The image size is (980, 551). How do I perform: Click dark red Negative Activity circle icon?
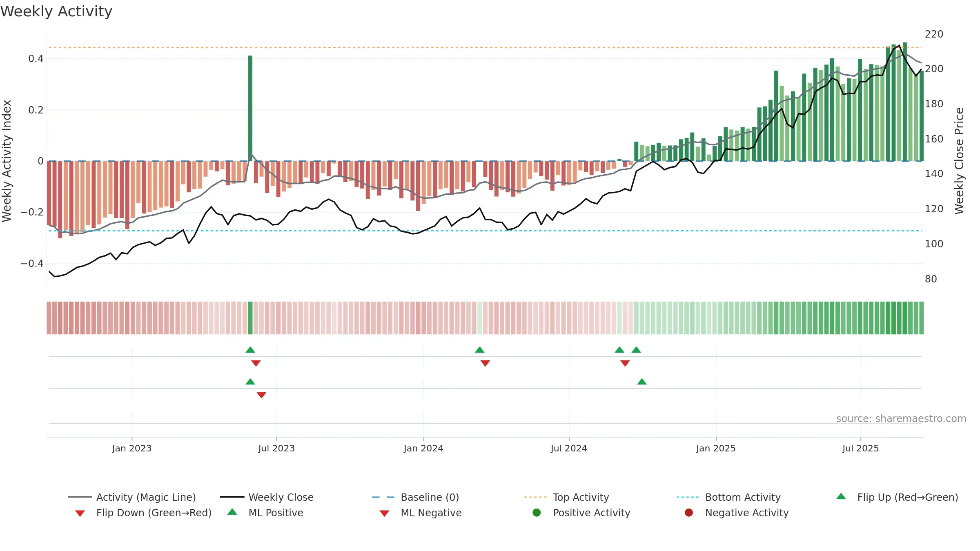pyautogui.click(x=689, y=512)
